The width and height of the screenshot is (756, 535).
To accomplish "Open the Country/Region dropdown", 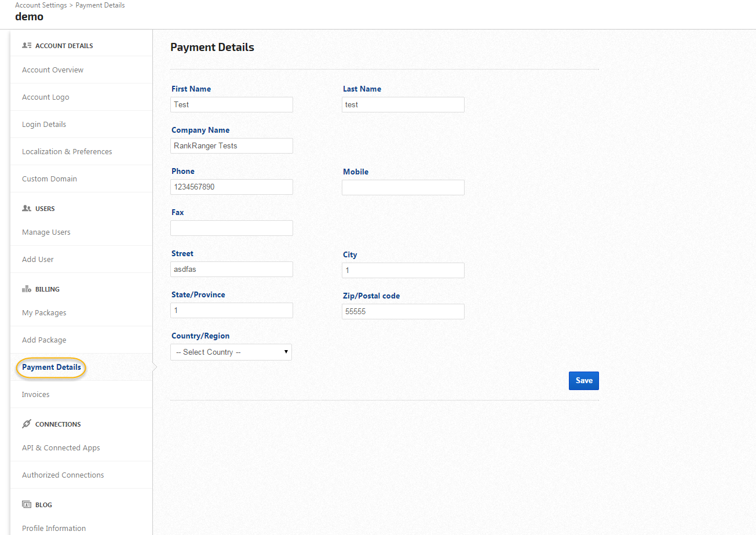I will coord(231,352).
